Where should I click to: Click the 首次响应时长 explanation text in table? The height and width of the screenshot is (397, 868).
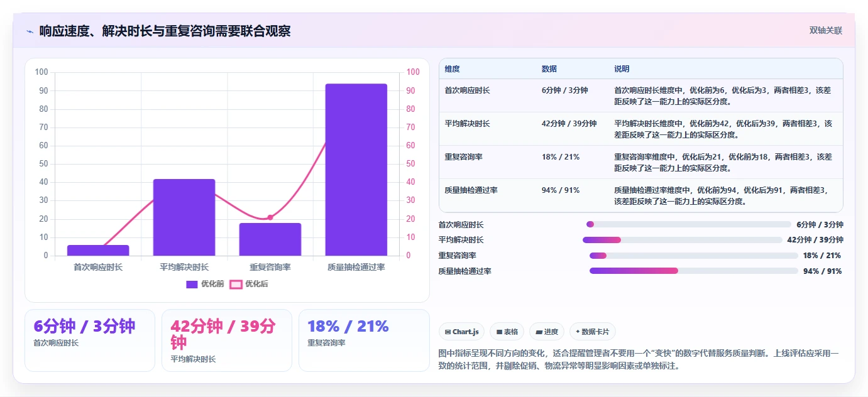[723, 96]
